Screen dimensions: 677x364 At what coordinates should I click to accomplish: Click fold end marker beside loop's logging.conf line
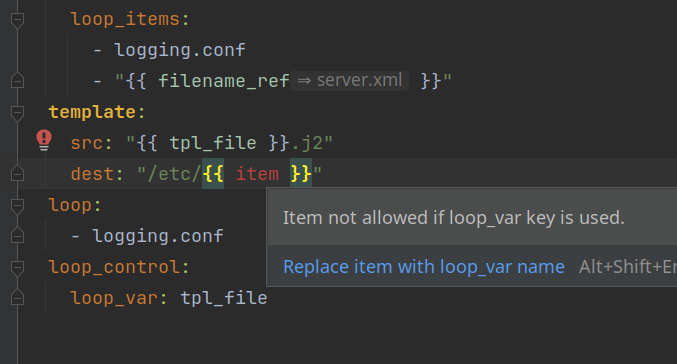[17, 236]
